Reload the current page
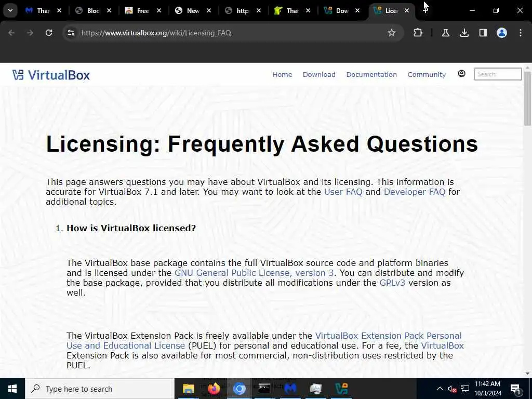Viewport: 532px width, 399px height. 49,33
